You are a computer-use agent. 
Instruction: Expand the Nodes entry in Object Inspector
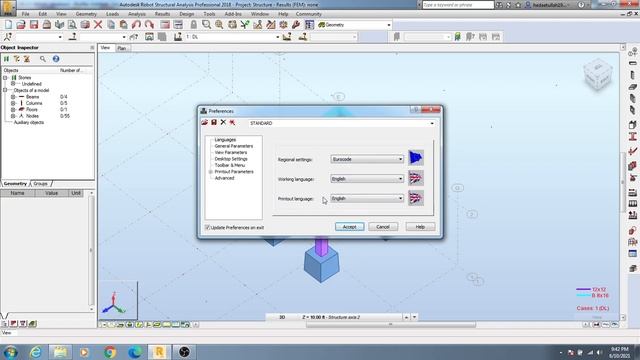13,116
